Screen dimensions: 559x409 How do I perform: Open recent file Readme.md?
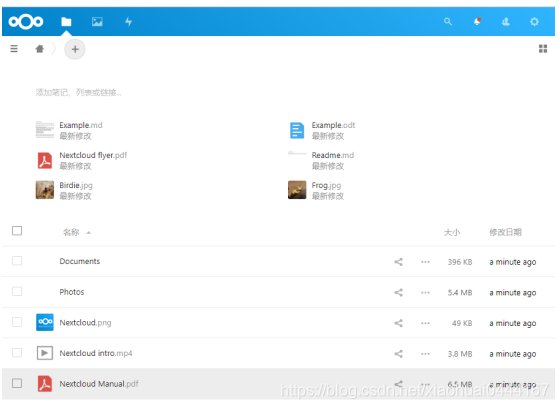click(x=333, y=155)
